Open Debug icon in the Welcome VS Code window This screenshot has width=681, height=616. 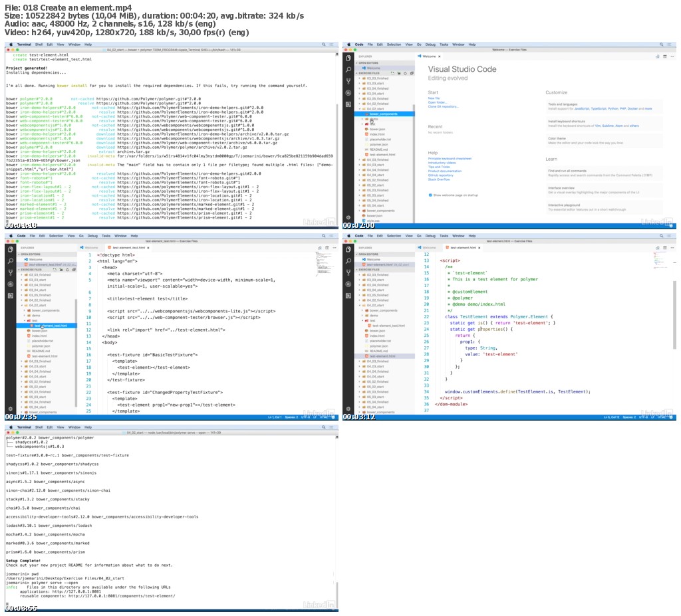coord(348,93)
